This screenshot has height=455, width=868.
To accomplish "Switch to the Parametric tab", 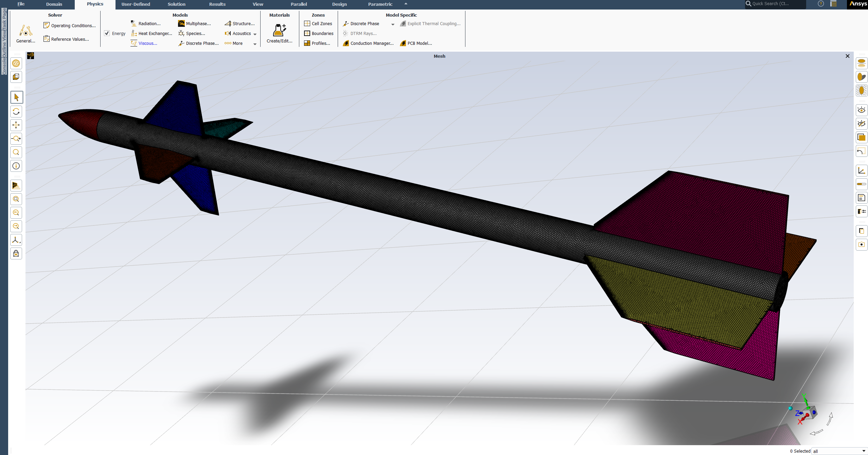I will click(x=380, y=4).
